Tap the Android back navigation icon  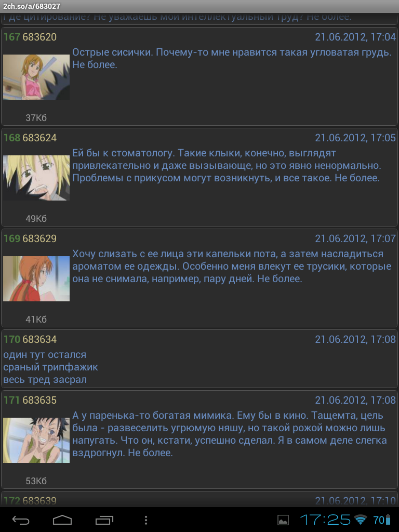(x=21, y=520)
